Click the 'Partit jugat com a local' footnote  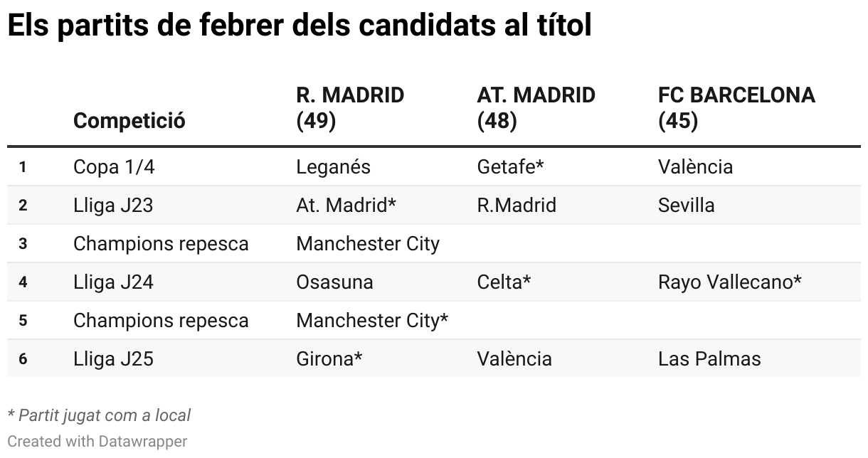tap(99, 415)
